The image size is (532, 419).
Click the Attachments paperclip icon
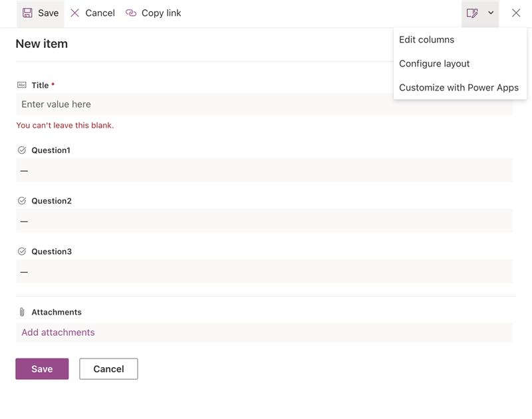22,312
